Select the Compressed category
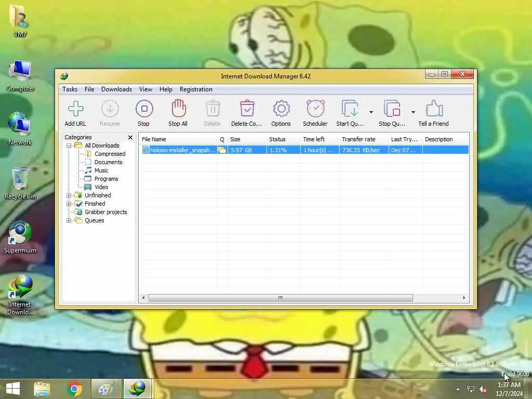The height and width of the screenshot is (399, 532). 110,154
